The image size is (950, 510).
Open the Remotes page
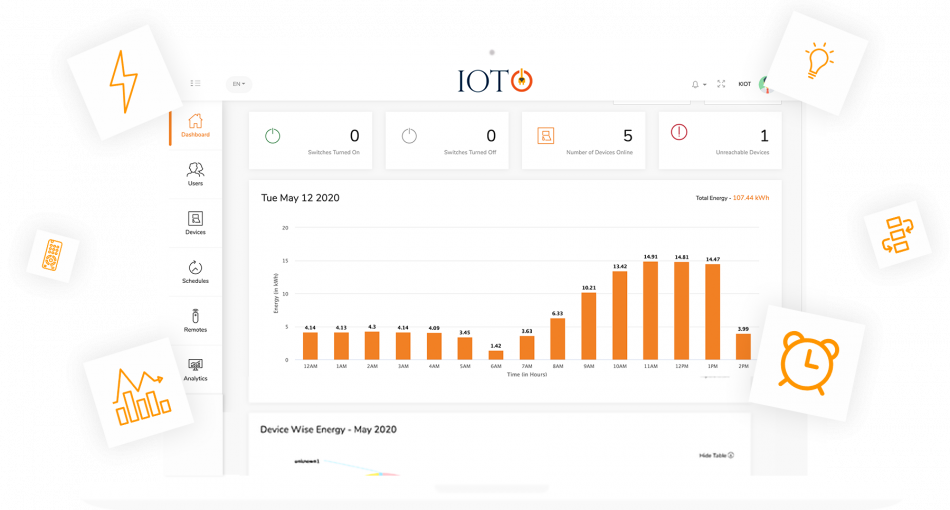point(195,320)
